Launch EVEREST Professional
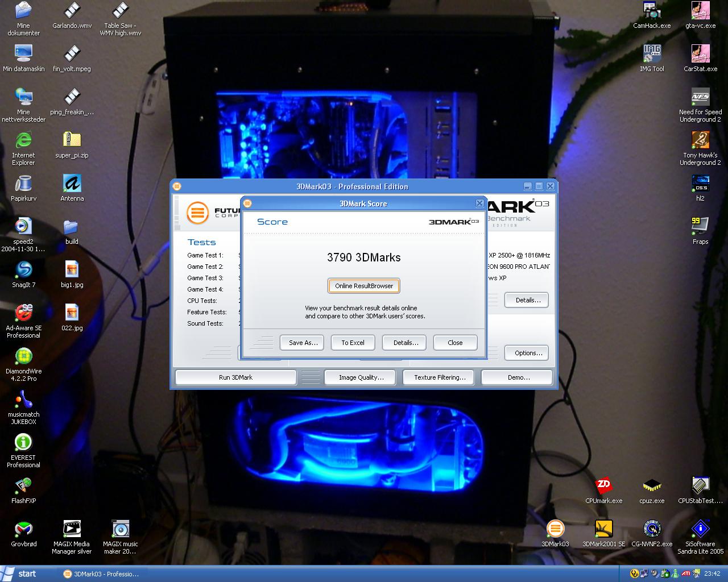 click(x=23, y=443)
